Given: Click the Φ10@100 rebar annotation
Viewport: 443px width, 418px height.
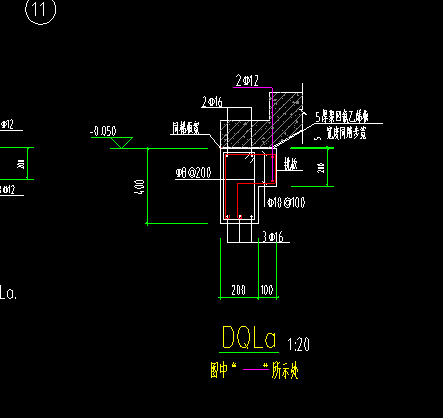Looking at the screenshot, I should (x=286, y=202).
